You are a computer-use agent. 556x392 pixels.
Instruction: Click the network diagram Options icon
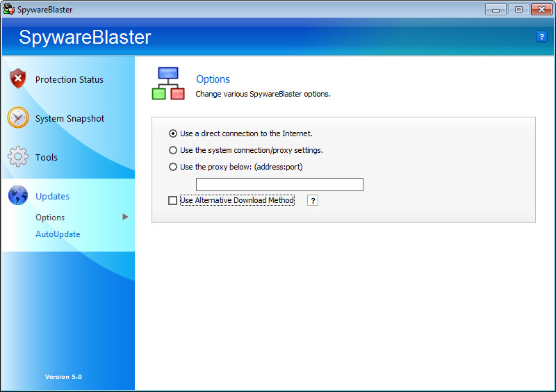168,83
